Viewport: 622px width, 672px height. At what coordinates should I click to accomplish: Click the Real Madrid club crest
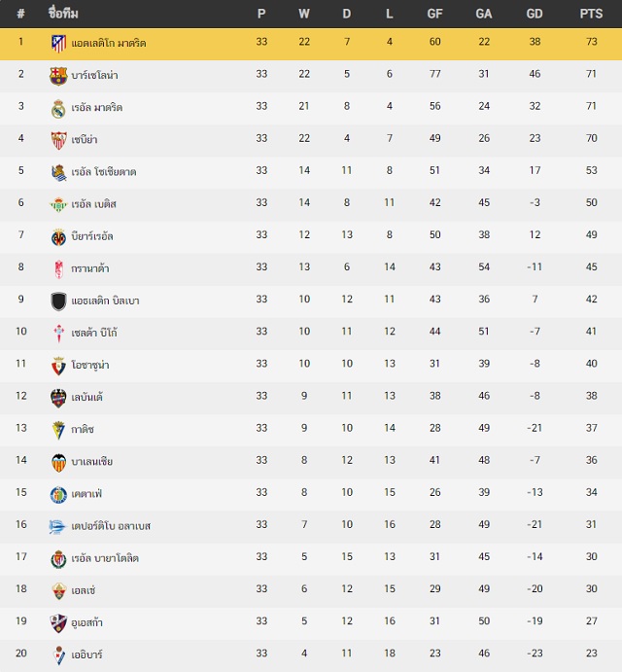click(58, 108)
